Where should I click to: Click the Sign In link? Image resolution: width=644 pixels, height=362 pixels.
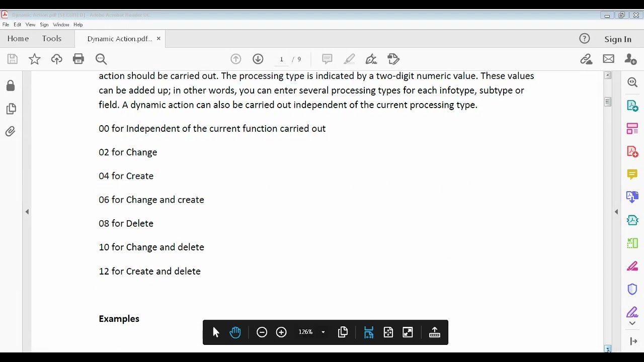coord(618,39)
